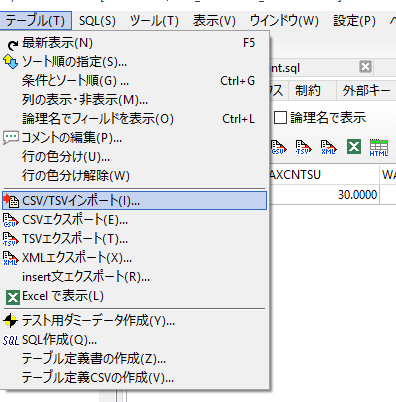Click the CSV export toolbar icon

(278, 147)
